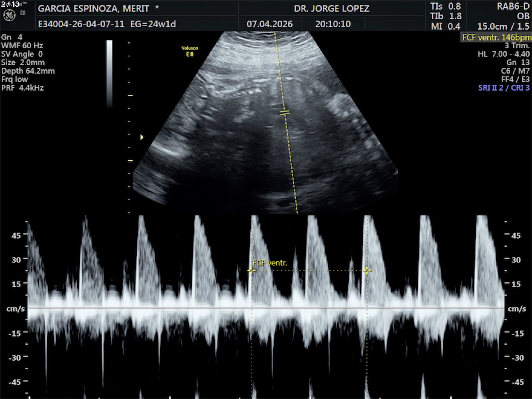
Task: Select the DR. JORGE LOPEZ field
Action: click(x=332, y=8)
